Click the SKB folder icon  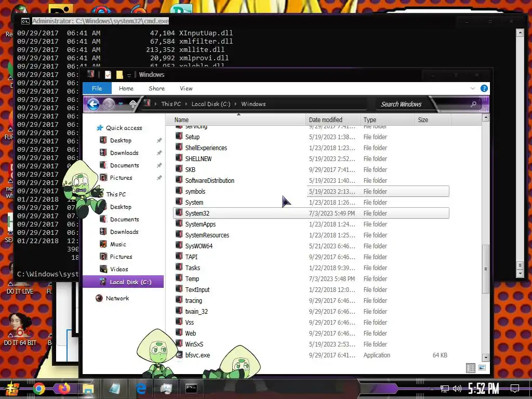point(179,169)
